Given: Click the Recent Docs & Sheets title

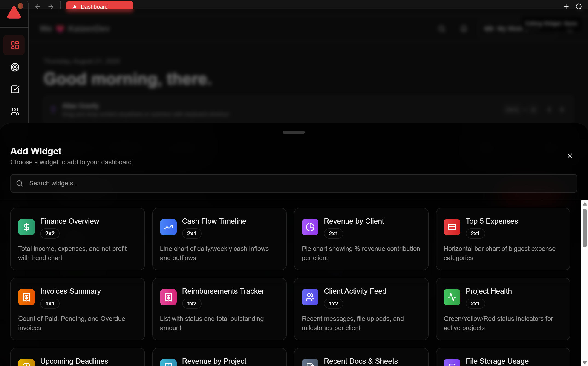Looking at the screenshot, I should click(361, 361).
